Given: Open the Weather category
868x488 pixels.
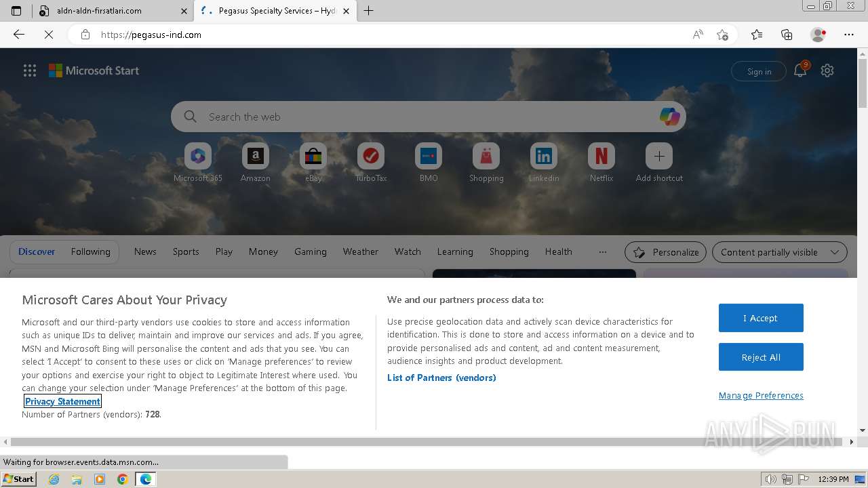Looking at the screenshot, I should coord(360,251).
